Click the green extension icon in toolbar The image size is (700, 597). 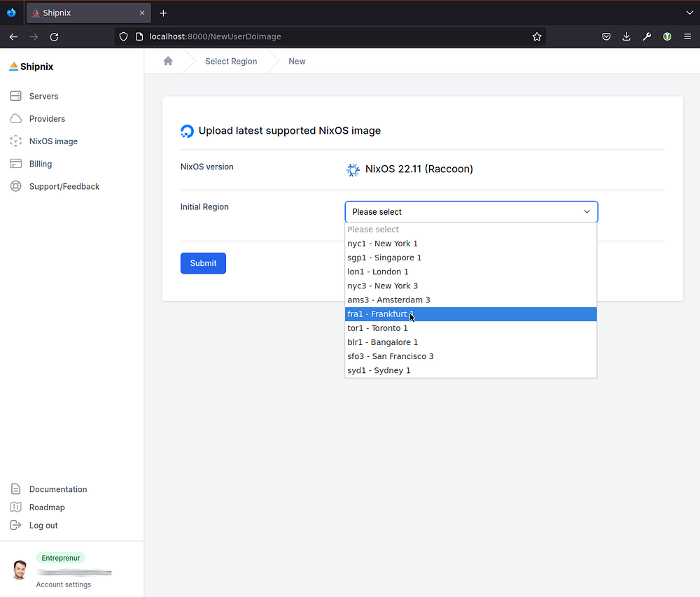click(667, 36)
